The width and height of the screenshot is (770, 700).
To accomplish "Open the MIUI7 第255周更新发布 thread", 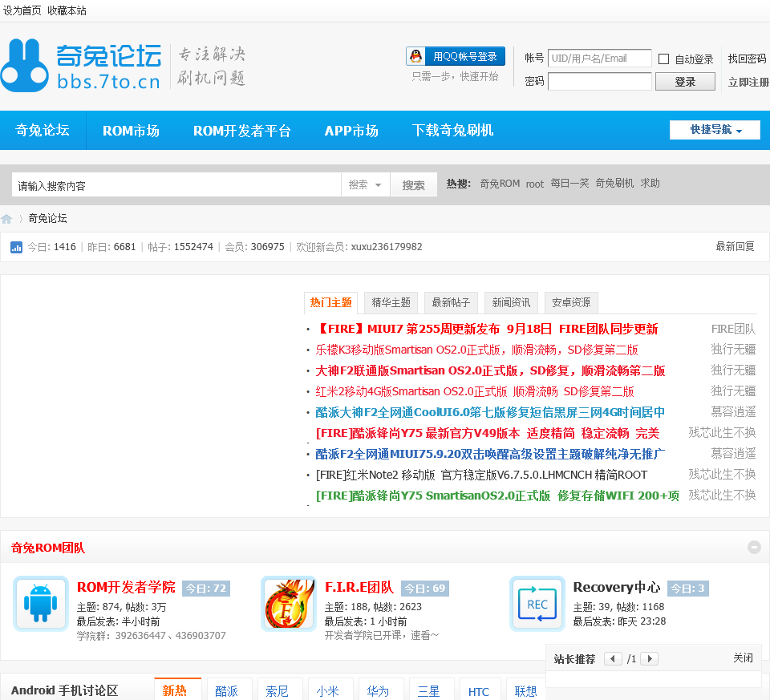I will pos(487,329).
